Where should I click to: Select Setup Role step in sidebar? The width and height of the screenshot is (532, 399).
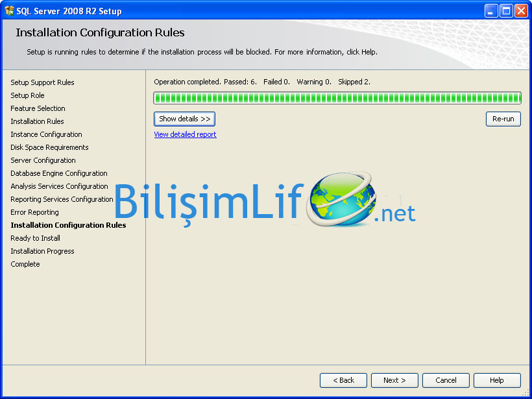point(27,95)
